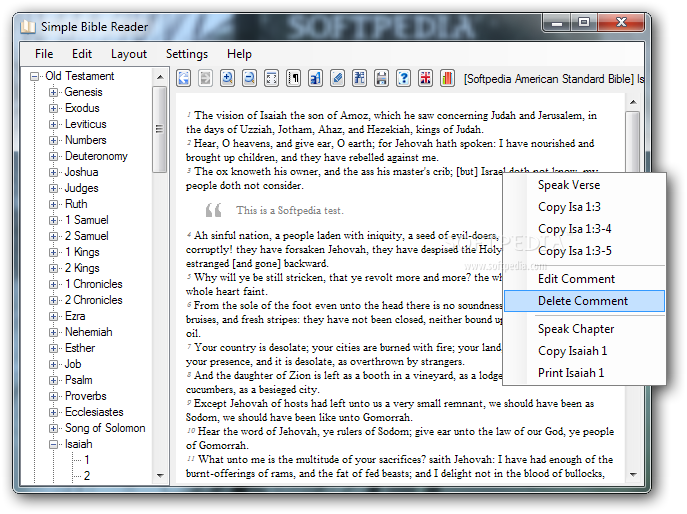Collapse the Isaiah book node
The height and width of the screenshot is (514, 687).
pyautogui.click(x=53, y=444)
